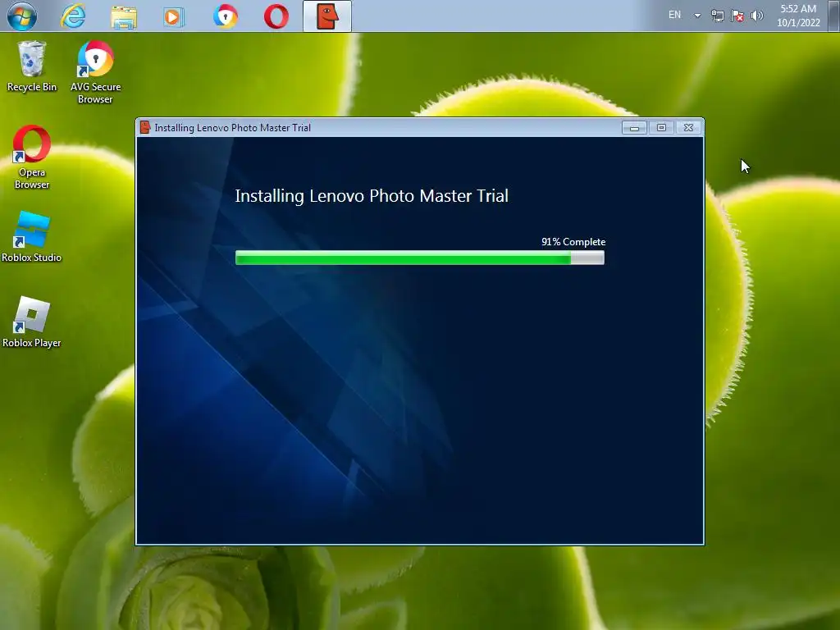Screen dimensions: 840x630
Task: Show hidden tray icons arrow
Action: [x=697, y=16]
